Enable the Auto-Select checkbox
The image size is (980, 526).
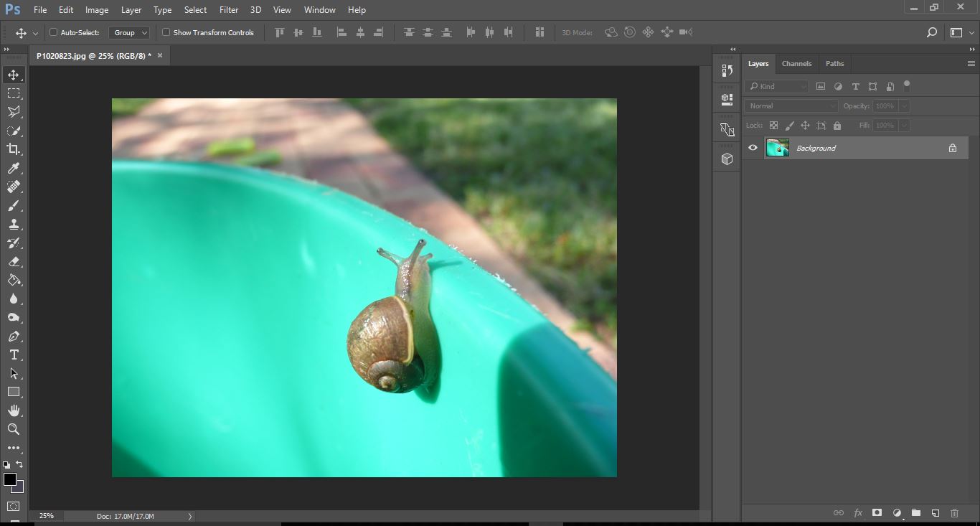[53, 32]
